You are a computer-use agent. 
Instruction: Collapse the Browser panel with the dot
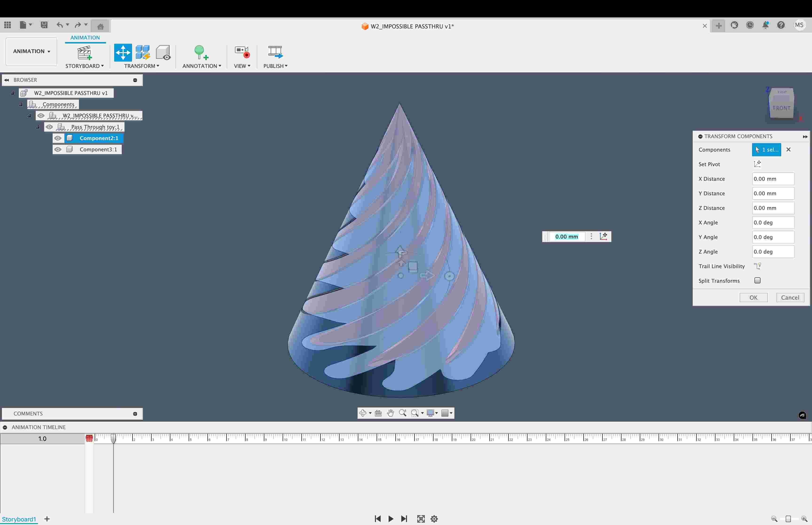pos(135,80)
